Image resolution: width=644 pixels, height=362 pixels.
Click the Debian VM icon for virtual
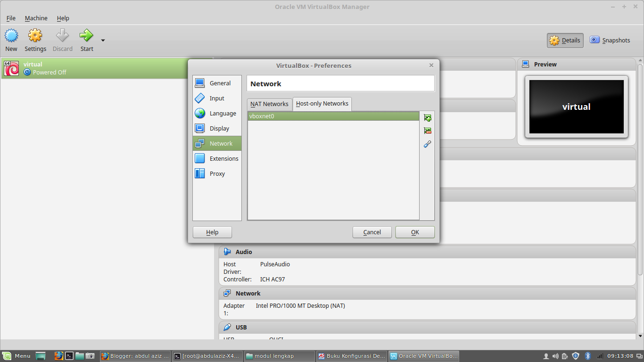pyautogui.click(x=11, y=68)
